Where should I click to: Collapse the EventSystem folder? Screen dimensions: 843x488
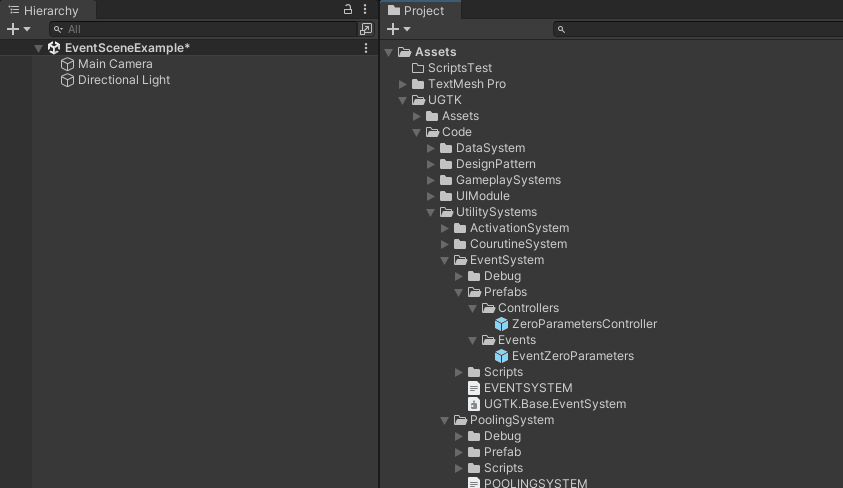pos(445,260)
